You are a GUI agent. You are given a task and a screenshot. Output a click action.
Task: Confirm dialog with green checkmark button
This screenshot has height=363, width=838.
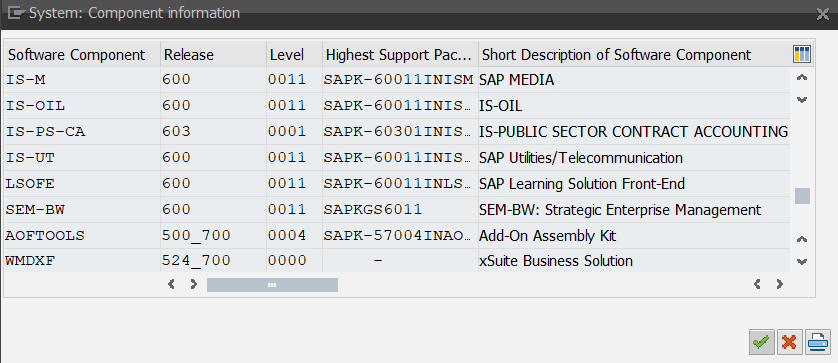[761, 341]
